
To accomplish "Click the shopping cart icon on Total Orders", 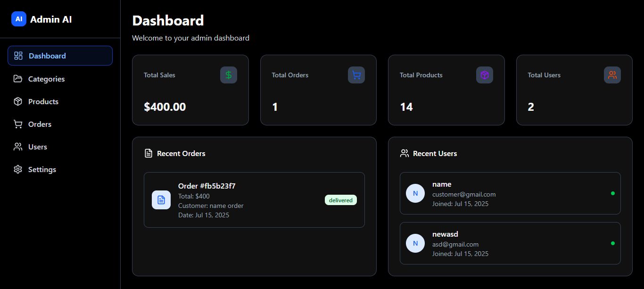I will point(356,75).
